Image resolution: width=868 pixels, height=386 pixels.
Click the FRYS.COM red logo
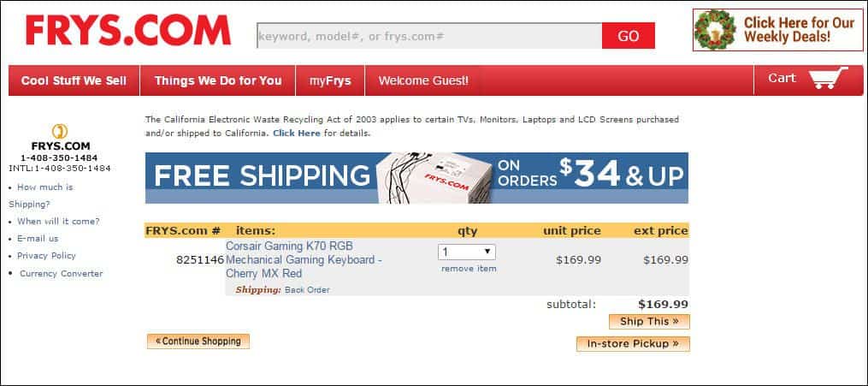pos(128,31)
